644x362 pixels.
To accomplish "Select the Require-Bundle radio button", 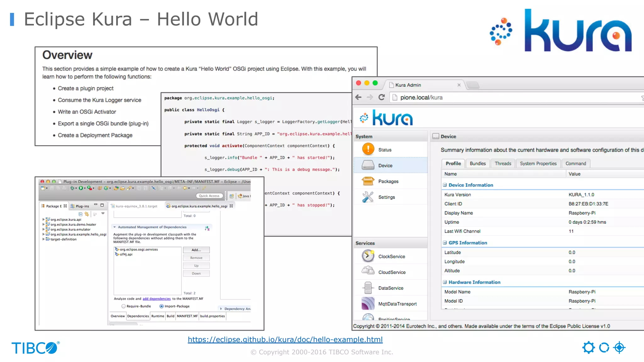I will tap(124, 306).
